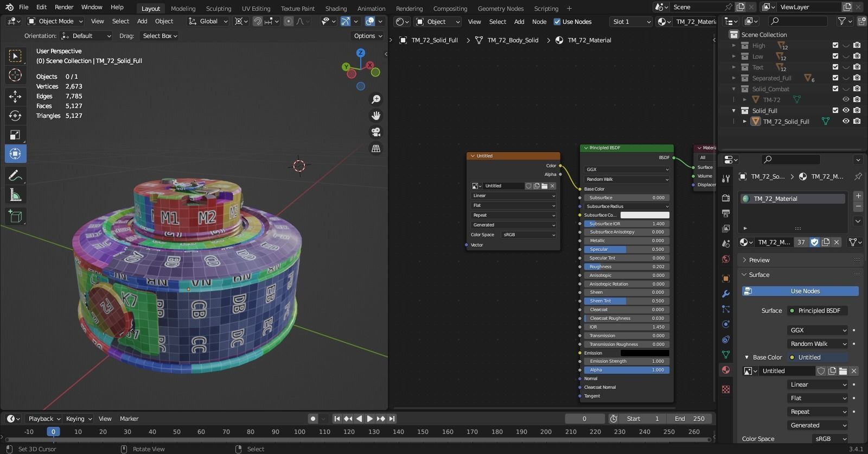Select TM_72_Material in the material slot list

tap(792, 199)
